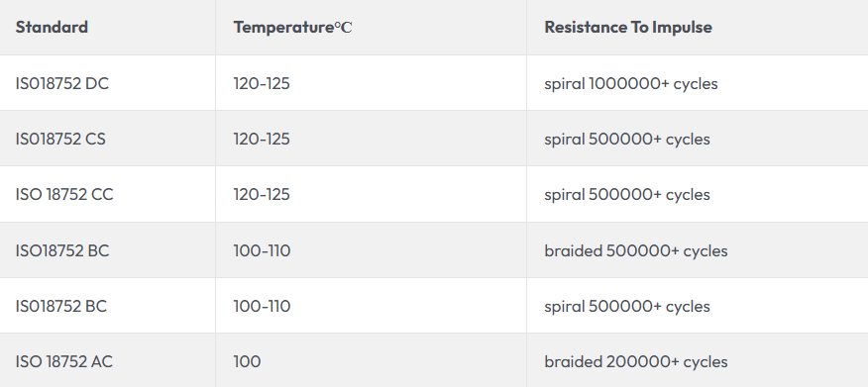Click the 120-125 temperature in CC row
Screen dimensions: 868x387
pos(262,195)
